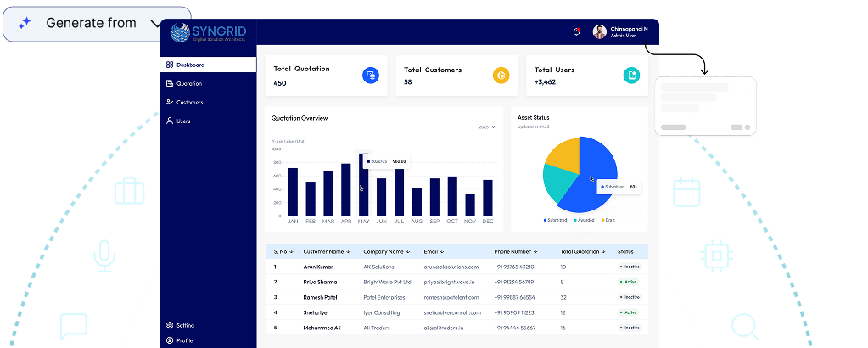Click the processor chip icon

coord(716,255)
